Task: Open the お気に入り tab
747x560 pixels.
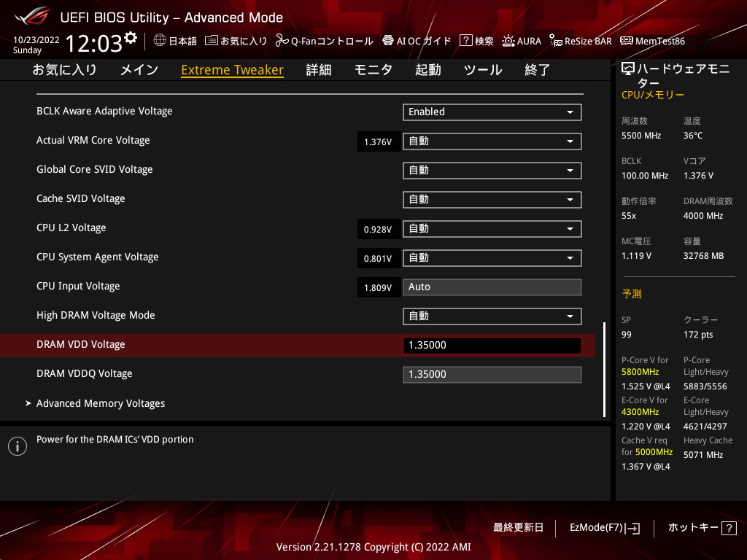Action: [65, 70]
